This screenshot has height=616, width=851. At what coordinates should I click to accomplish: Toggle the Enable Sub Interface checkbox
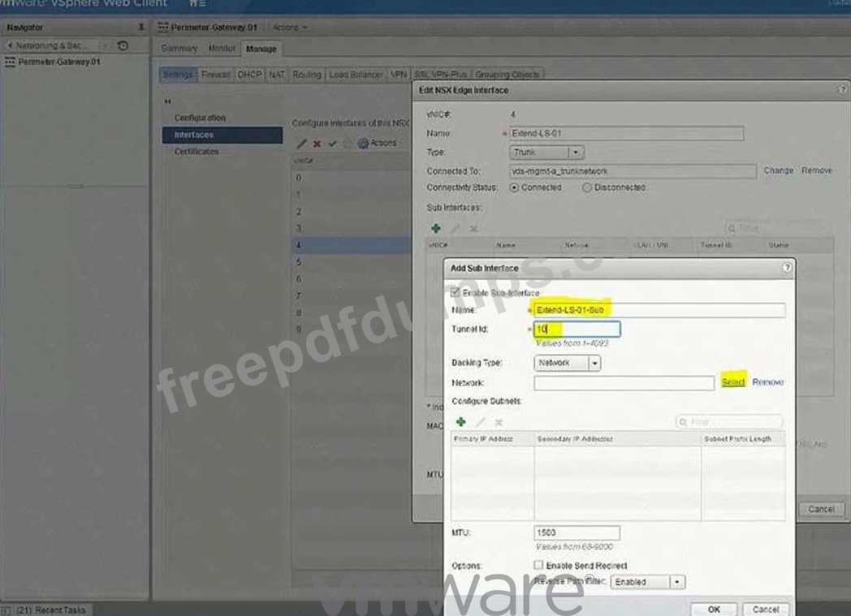[x=456, y=292]
